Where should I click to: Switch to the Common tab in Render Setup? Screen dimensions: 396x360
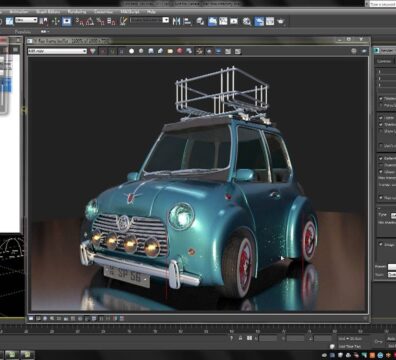tap(384, 61)
